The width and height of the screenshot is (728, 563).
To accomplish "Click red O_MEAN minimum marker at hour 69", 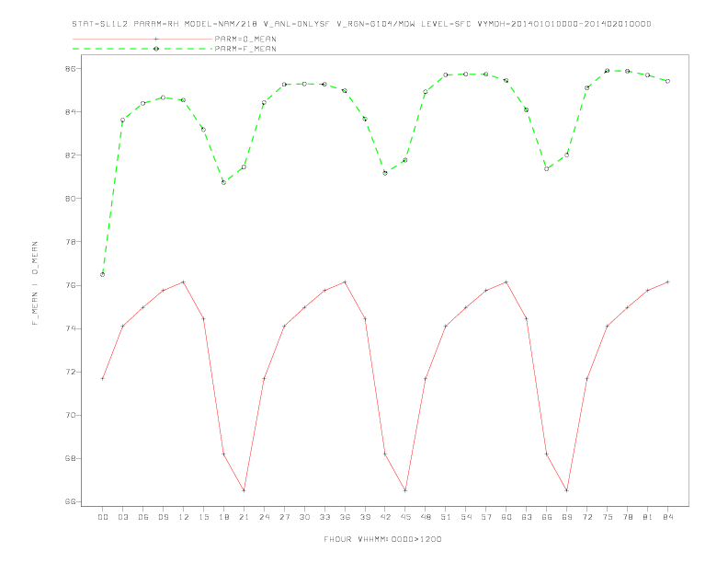I will click(x=567, y=490).
